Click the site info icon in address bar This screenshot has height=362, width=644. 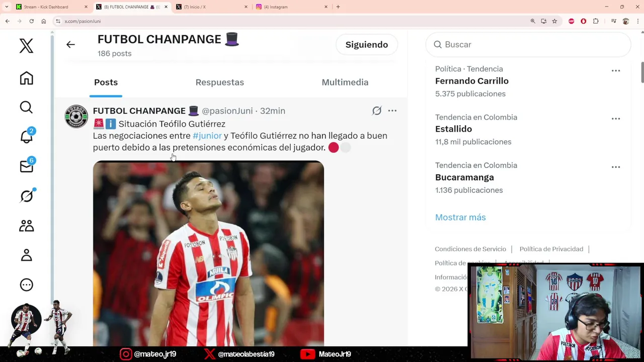click(x=58, y=21)
